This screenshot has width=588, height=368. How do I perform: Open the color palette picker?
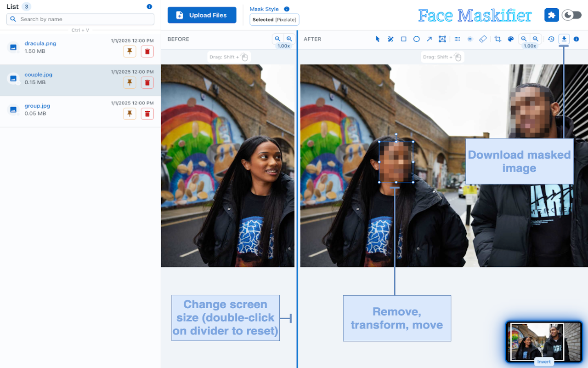(x=510, y=39)
